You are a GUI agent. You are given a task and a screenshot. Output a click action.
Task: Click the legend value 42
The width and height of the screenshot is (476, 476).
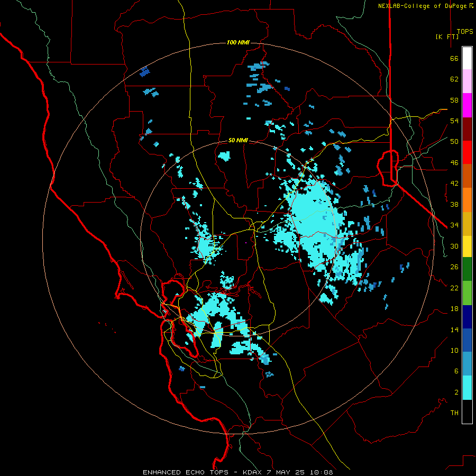tap(454, 184)
